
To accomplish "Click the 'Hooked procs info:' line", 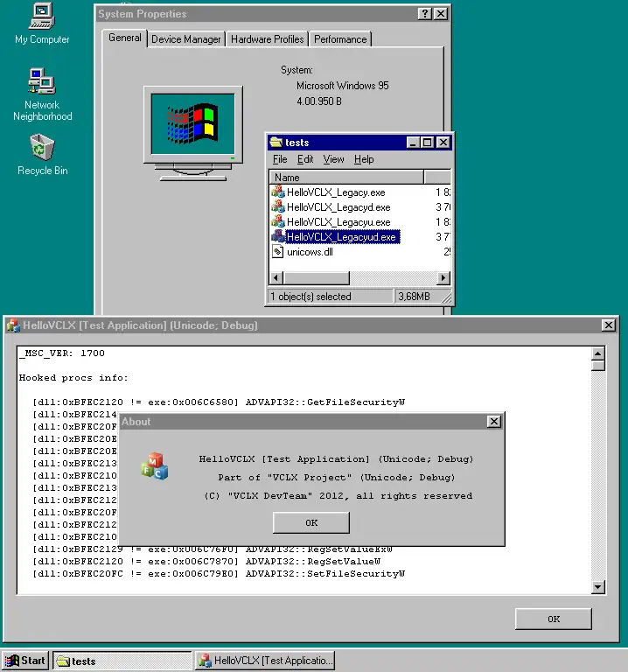I will [x=73, y=378].
